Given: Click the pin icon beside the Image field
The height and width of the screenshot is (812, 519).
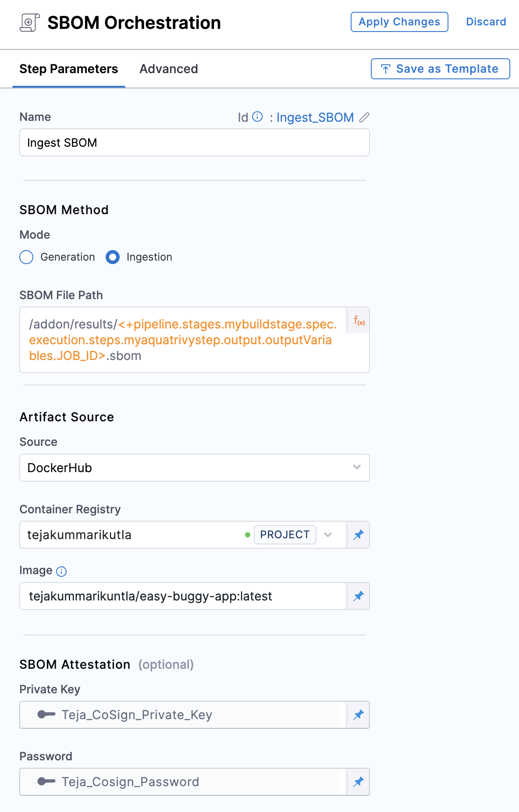Looking at the screenshot, I should click(359, 596).
